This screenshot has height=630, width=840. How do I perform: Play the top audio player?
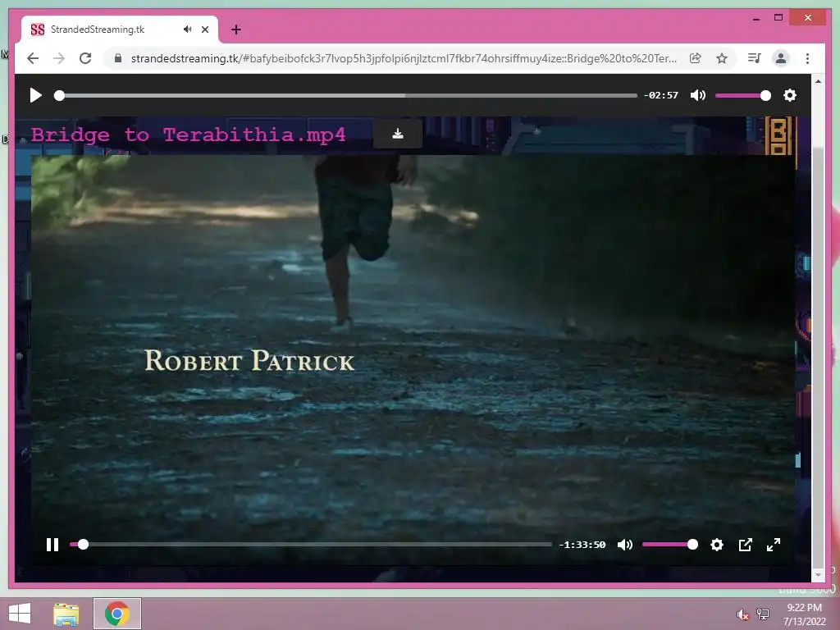pyautogui.click(x=35, y=95)
